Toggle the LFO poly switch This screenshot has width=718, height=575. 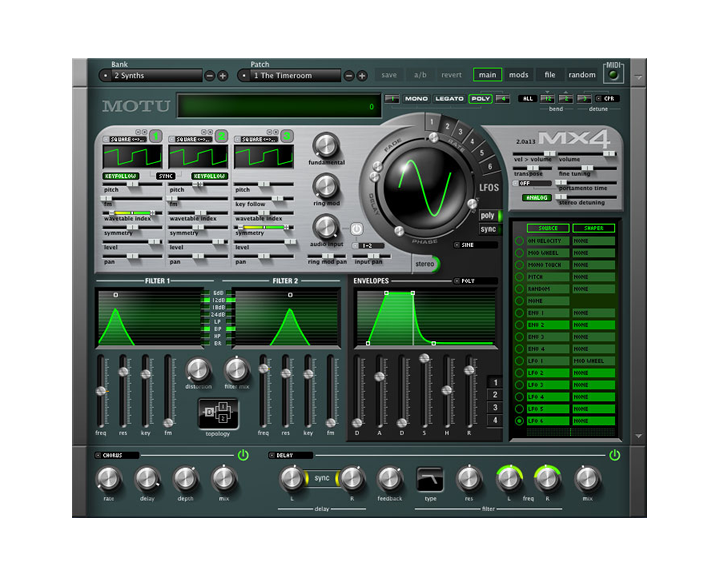(x=490, y=215)
